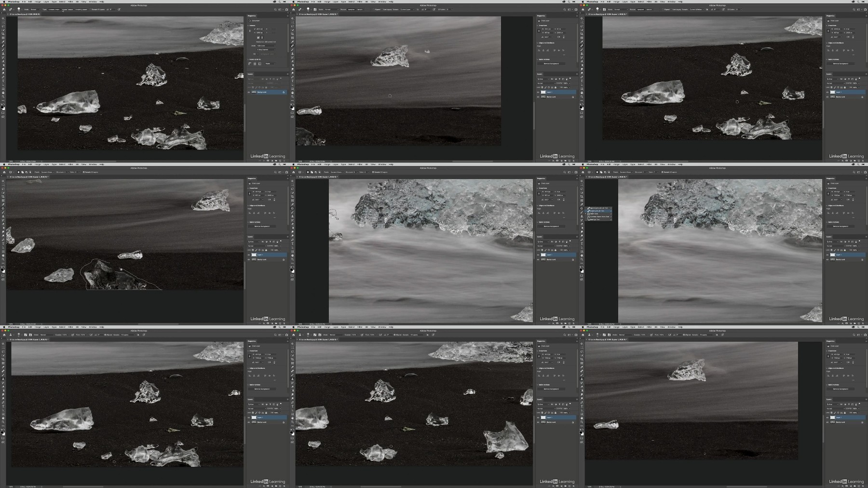
Task: Click Remove Background in open-flyout frame
Action: point(841,226)
